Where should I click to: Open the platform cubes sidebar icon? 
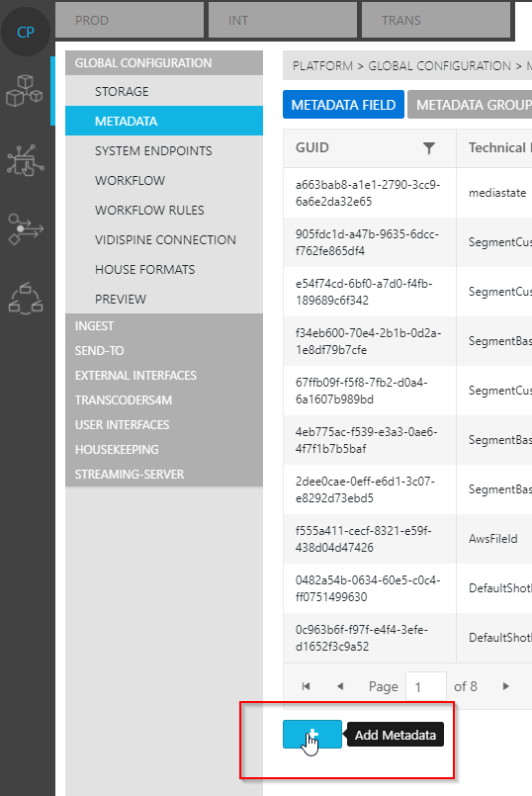coord(24,91)
